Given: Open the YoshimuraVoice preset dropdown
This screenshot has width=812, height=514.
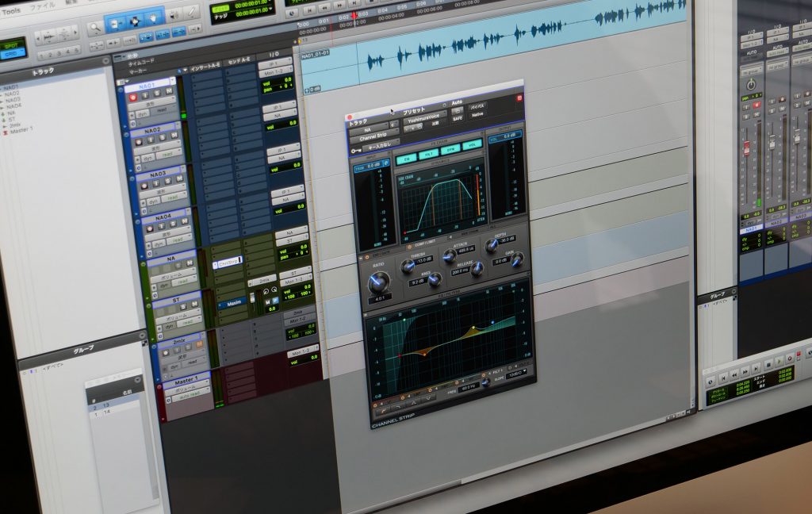Looking at the screenshot, I should pos(423,119).
